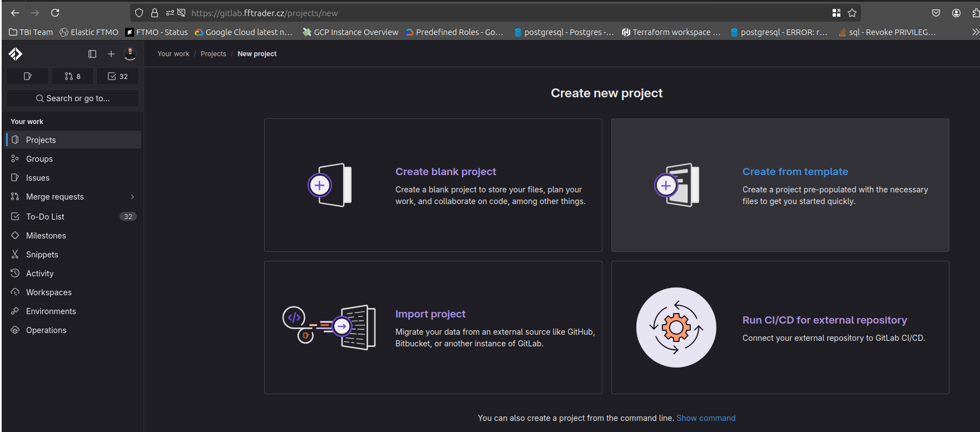Expand the Merge requests submenu chevron
The width and height of the screenshot is (980, 432).
132,197
